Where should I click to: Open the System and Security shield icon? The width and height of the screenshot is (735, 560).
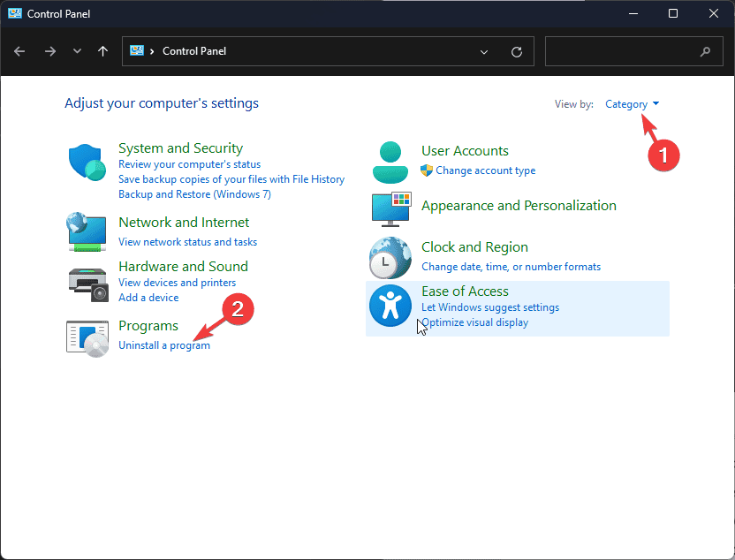87,163
